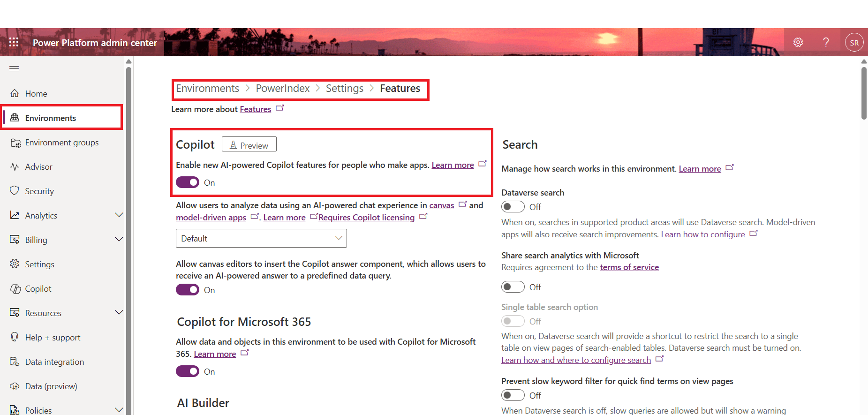Open the Default dropdown for AI chat
This screenshot has height=415, width=868.
coord(261,238)
